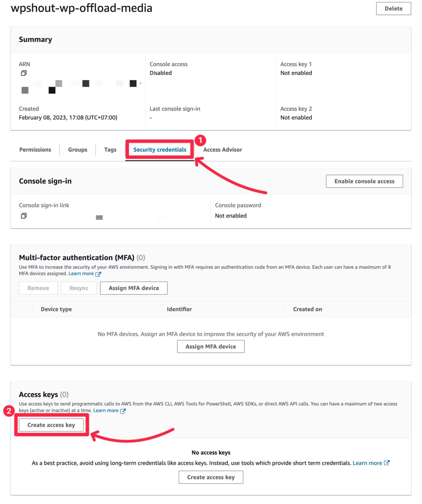
Task: Switch to the Permissions tab
Action: [x=35, y=149]
